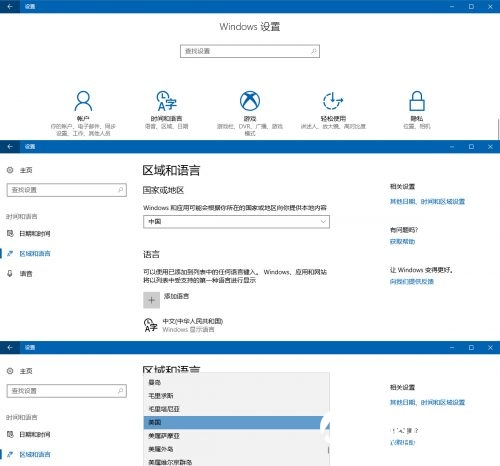
Task: Click the 向我们提供反馈 link
Action: coord(412,281)
